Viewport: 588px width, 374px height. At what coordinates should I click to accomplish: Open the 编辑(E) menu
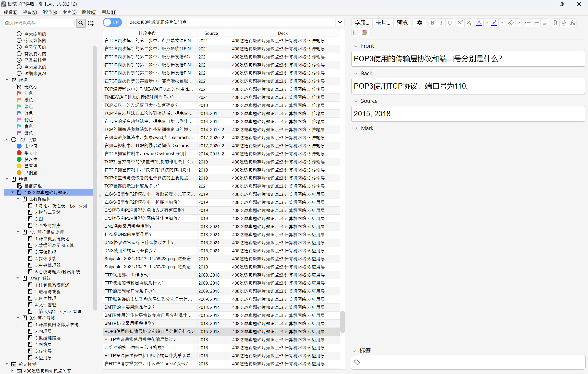click(x=11, y=12)
